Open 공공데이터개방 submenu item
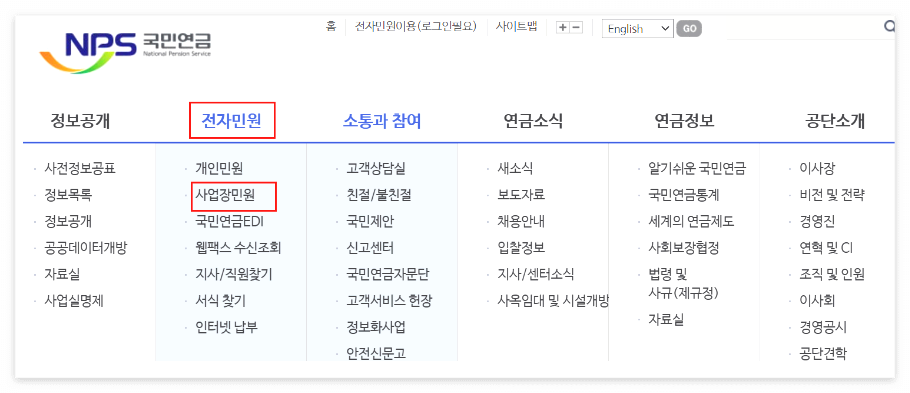 pos(85,248)
